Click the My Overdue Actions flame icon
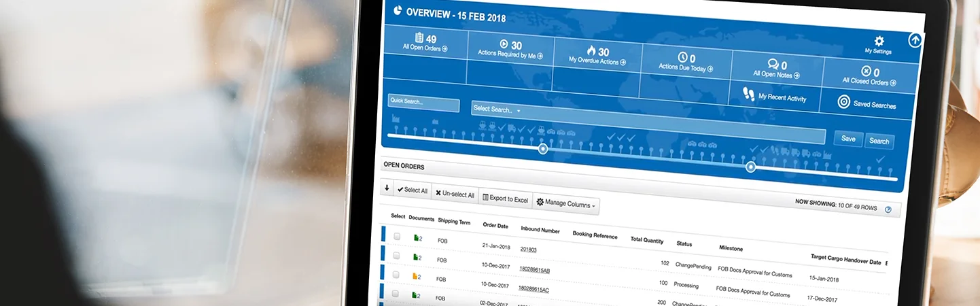Screen dimensions: 980x306 (591, 50)
